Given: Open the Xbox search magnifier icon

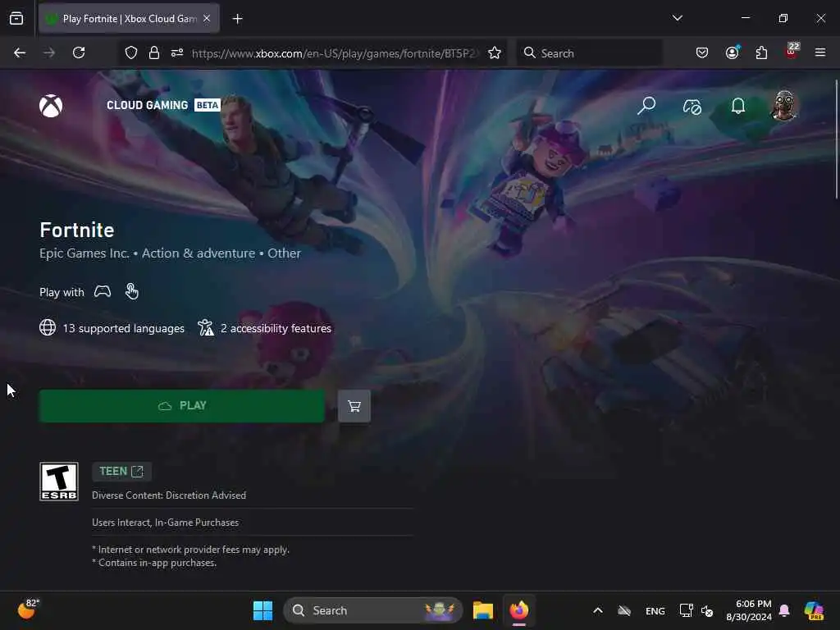Looking at the screenshot, I should click(646, 106).
